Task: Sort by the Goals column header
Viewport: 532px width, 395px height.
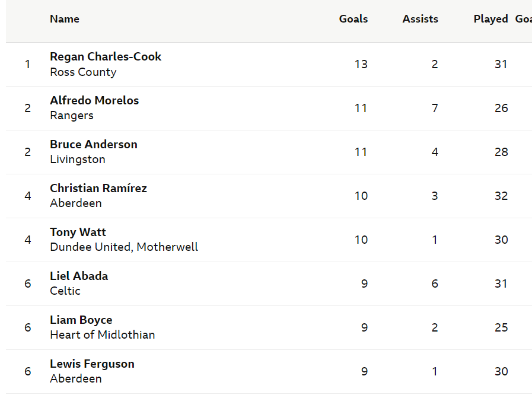Action: tap(353, 19)
